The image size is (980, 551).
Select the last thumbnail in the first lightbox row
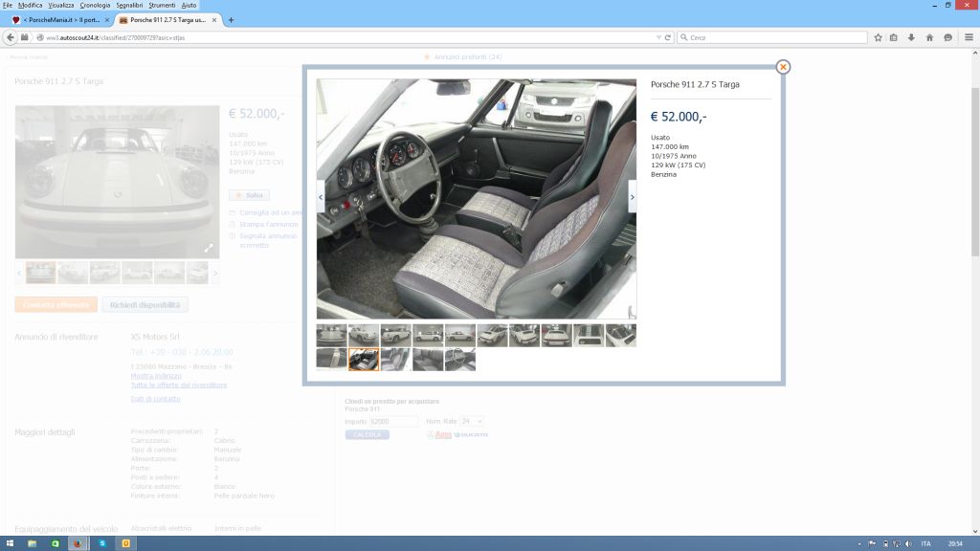click(620, 336)
